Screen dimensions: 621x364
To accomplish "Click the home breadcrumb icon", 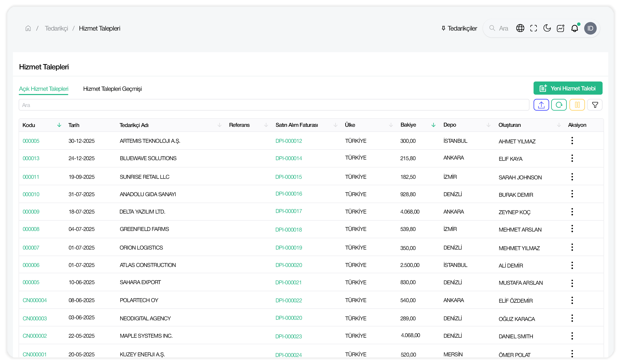I will [x=28, y=28].
